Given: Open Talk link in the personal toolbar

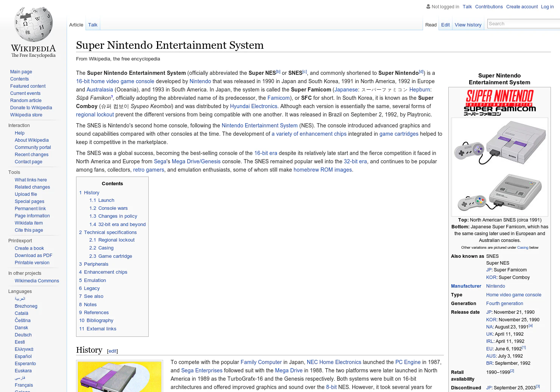Looking at the screenshot, I should pos(467,7).
